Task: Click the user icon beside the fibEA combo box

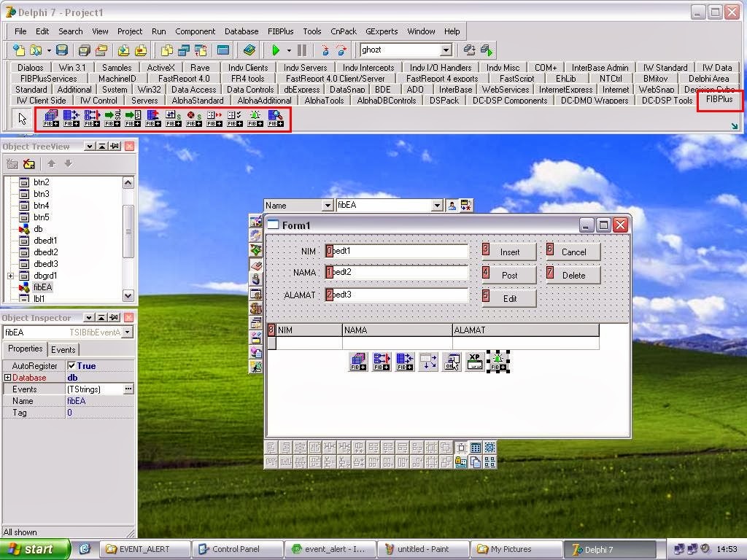Action: point(452,205)
